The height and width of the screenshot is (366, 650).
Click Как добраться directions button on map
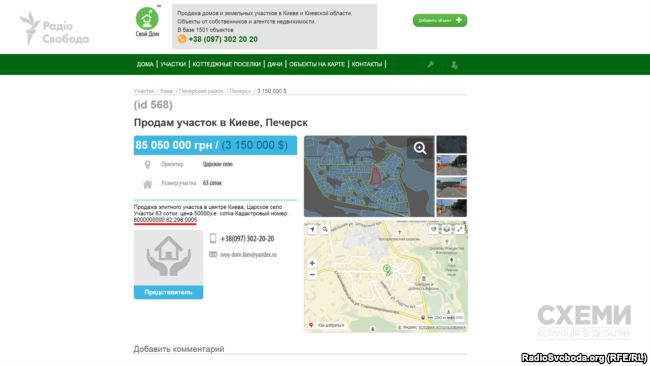tap(327, 325)
